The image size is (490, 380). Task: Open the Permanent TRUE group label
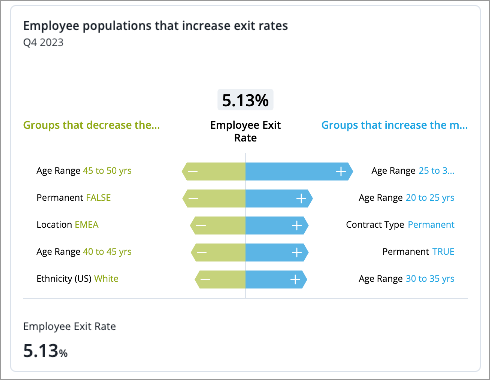coord(418,252)
